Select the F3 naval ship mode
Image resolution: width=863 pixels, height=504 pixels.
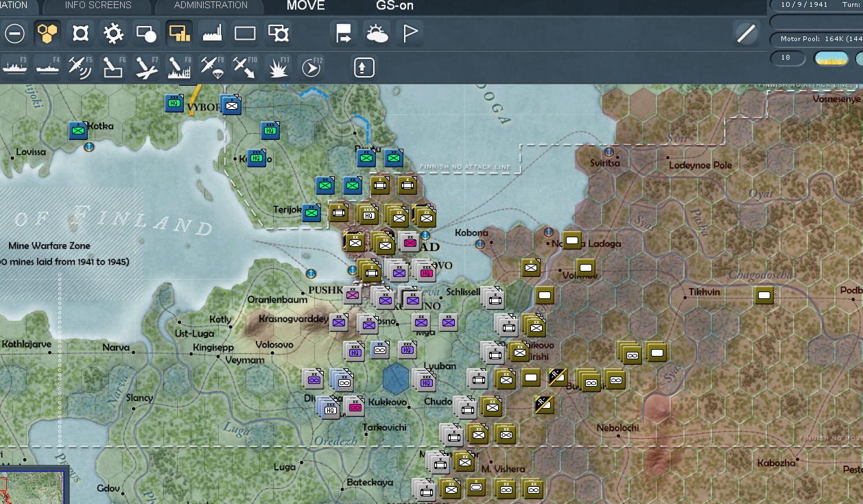pyautogui.click(x=14, y=67)
